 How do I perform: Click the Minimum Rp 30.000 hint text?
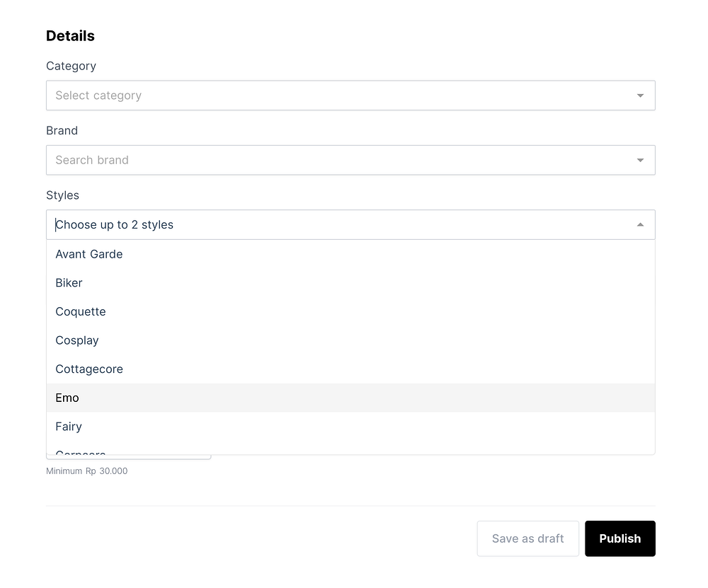87,471
